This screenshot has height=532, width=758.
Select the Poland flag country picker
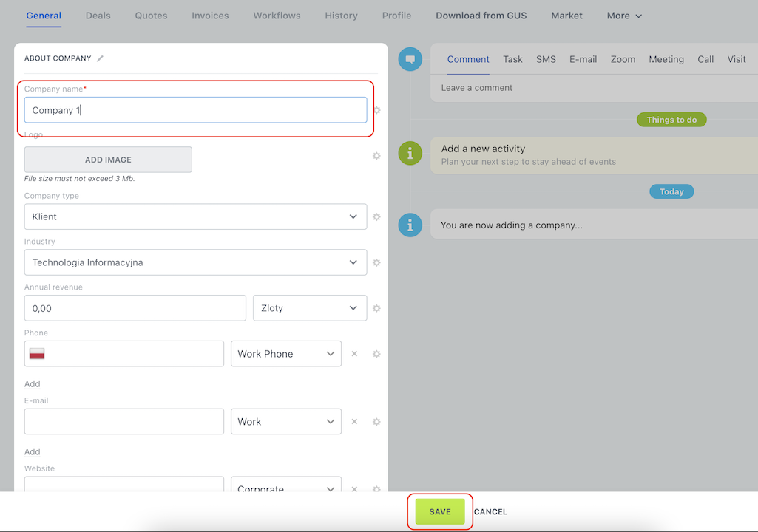(37, 354)
